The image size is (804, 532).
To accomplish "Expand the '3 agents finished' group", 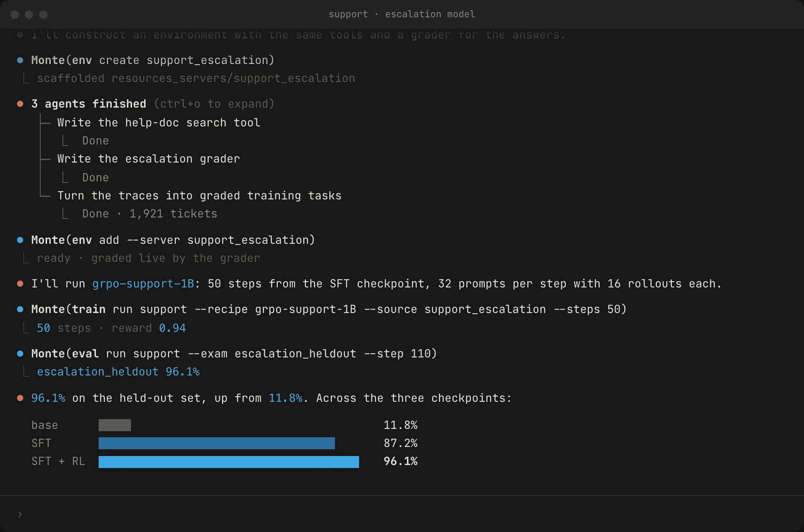I will click(x=89, y=104).
